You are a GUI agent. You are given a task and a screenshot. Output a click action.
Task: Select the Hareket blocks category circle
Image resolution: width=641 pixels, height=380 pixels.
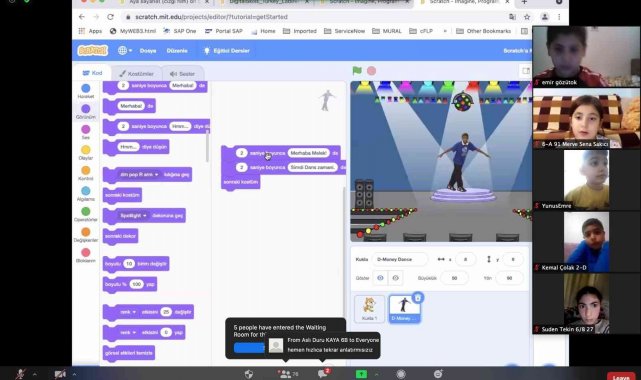coord(85,88)
